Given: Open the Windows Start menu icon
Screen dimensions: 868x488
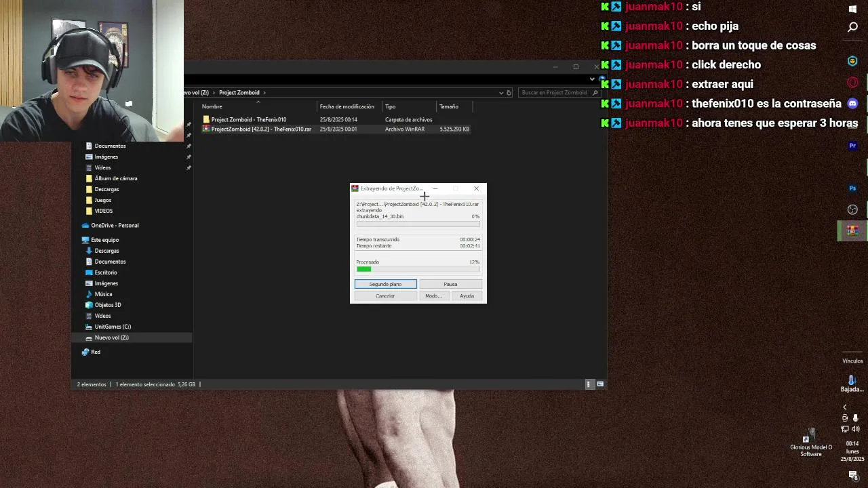Looking at the screenshot, I should pyautogui.click(x=852, y=9).
